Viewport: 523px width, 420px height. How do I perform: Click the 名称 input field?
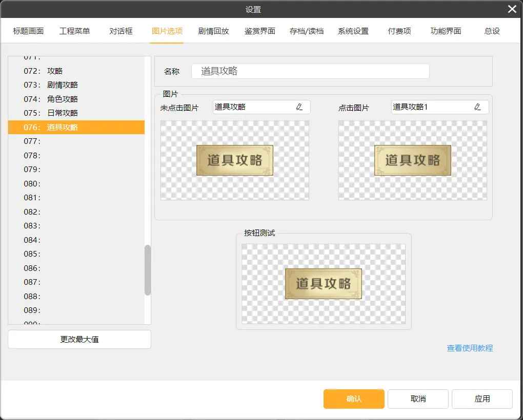point(310,71)
